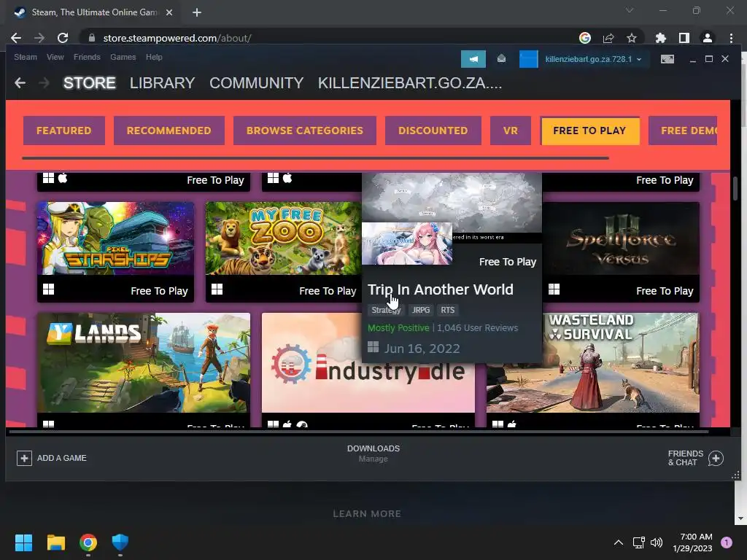Open the View menu
747x560 pixels.
tap(55, 57)
